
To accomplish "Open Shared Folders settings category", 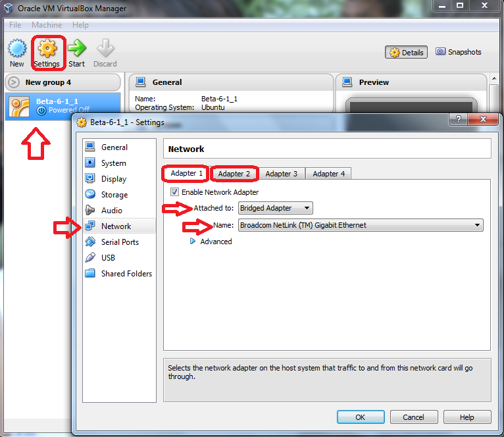I will coord(126,273).
